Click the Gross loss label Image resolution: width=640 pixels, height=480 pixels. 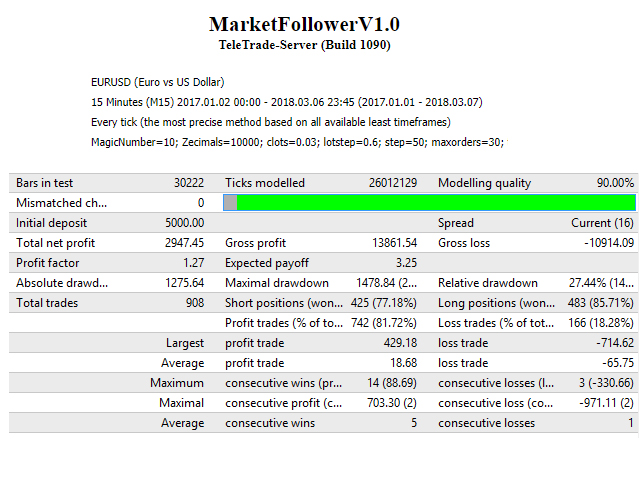(x=464, y=243)
